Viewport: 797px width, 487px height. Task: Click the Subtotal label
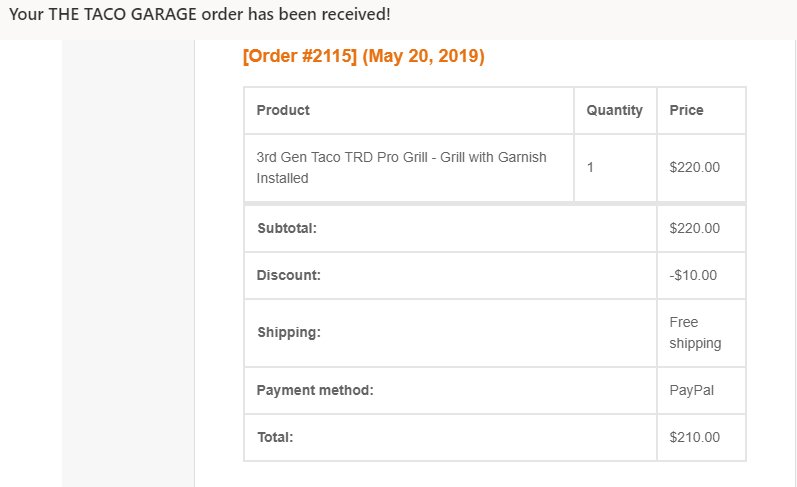click(x=287, y=228)
